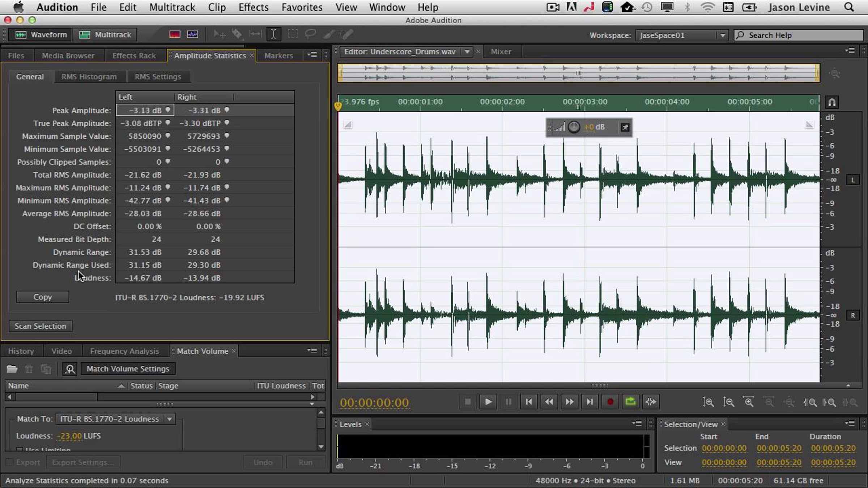Viewport: 868px width, 488px height.
Task: Toggle the Left channel L button
Action: pos(853,180)
